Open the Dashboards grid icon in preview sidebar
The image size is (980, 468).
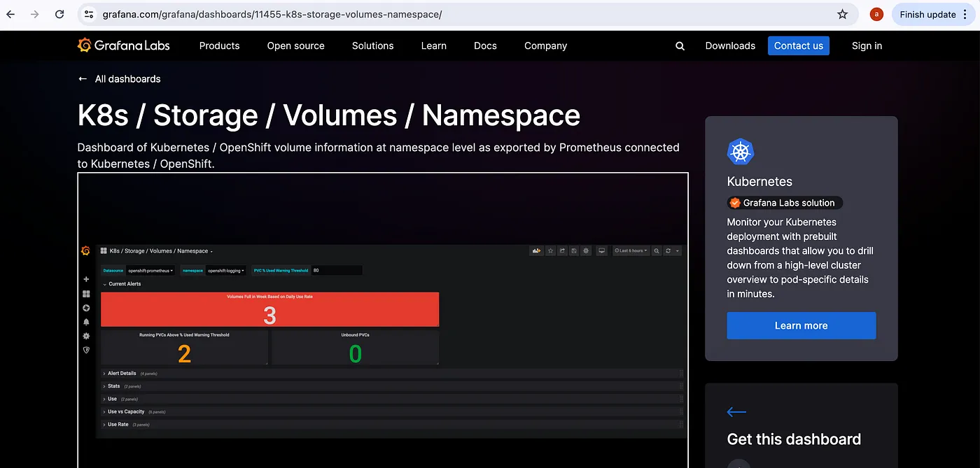pyautogui.click(x=86, y=294)
